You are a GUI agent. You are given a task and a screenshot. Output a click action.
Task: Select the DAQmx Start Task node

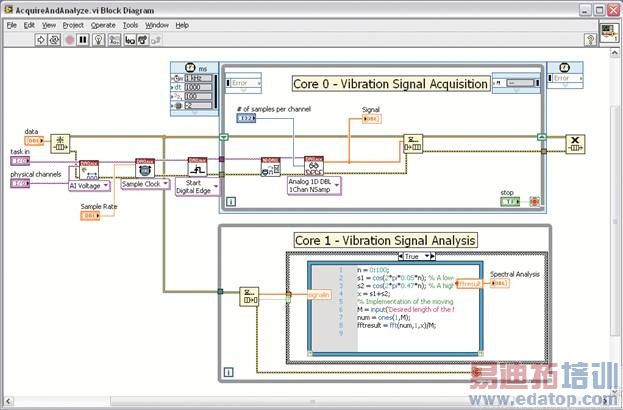pos(271,167)
